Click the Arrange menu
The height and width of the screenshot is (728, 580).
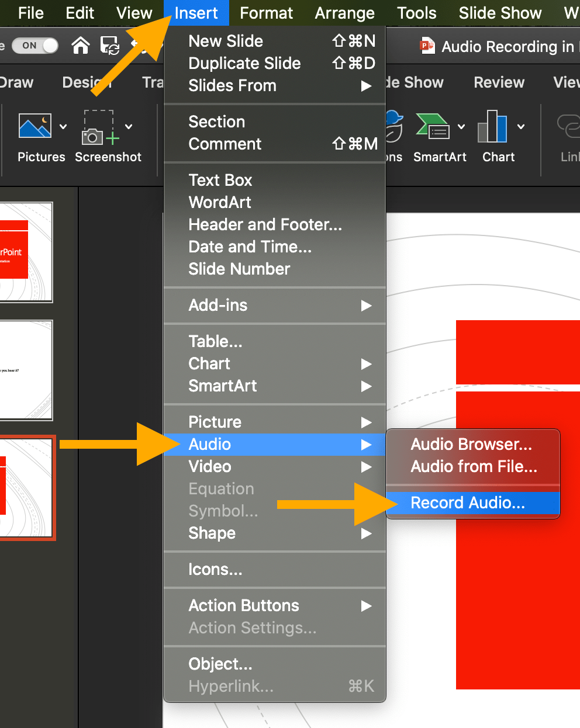[344, 13]
